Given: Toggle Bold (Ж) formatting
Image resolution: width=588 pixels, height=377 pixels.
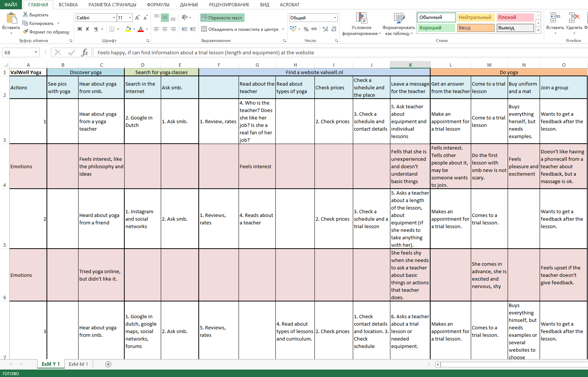Looking at the screenshot, I should coord(80,29).
